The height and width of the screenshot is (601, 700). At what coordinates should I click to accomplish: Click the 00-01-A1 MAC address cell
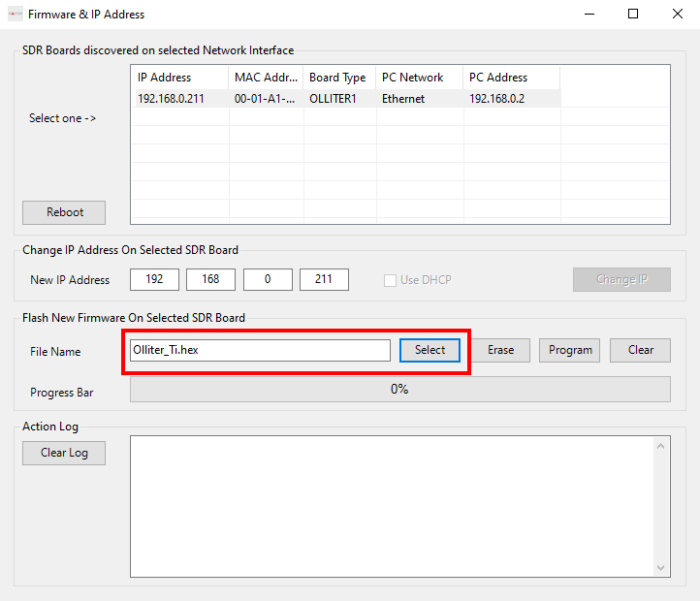tap(265, 99)
